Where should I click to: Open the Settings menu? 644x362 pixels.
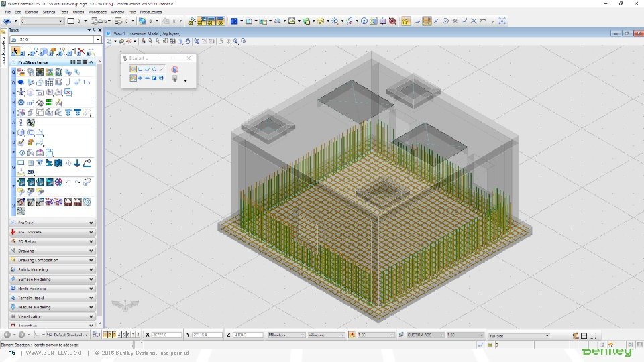[49, 12]
